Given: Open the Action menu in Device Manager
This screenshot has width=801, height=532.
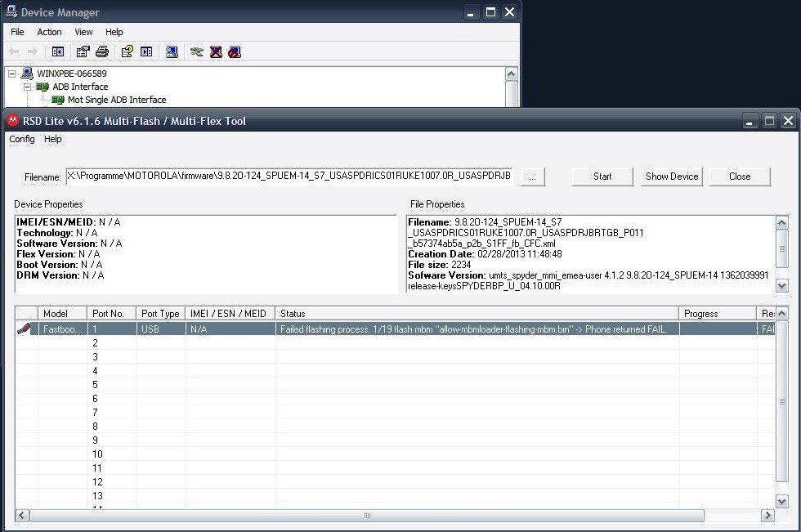Looking at the screenshot, I should [50, 32].
